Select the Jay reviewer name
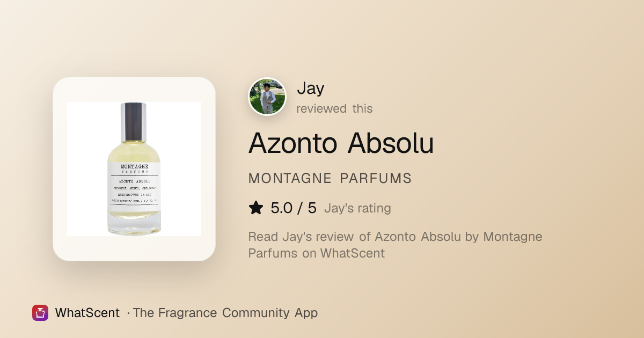Viewport: 644px width, 338px height. coord(311,88)
